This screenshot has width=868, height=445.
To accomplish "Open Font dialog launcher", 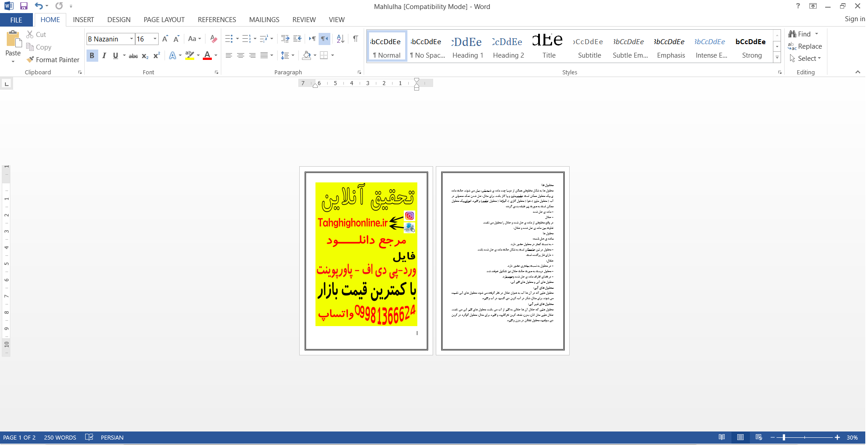I will point(216,72).
